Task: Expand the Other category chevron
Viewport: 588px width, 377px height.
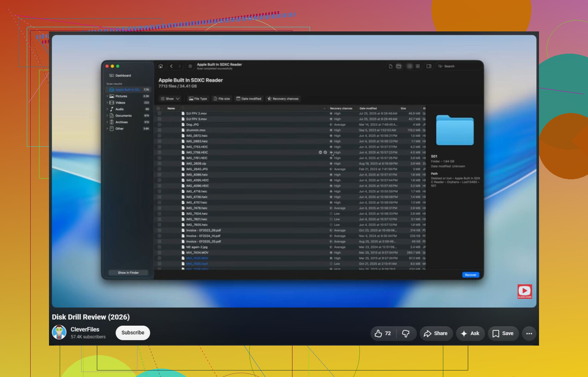Action: click(x=107, y=129)
